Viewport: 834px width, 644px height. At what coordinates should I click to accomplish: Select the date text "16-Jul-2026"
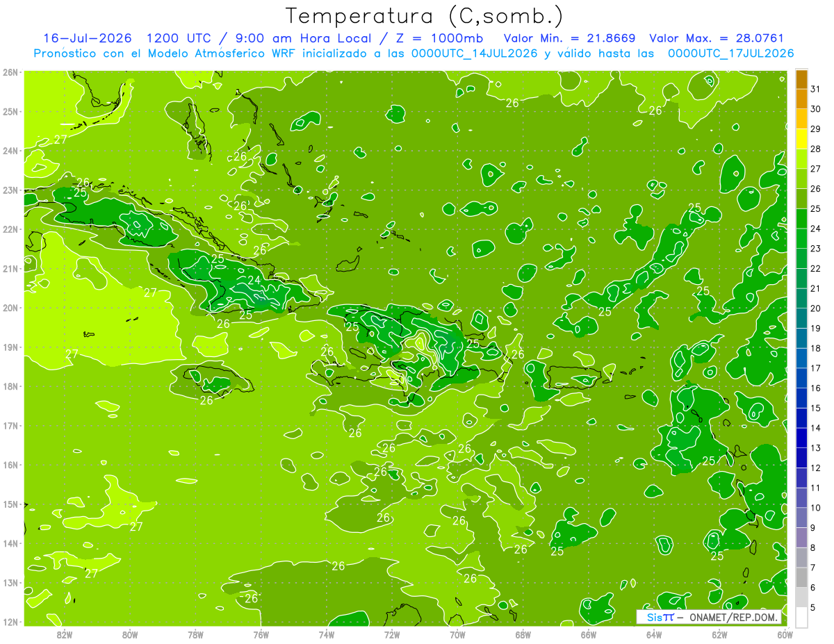(86, 38)
